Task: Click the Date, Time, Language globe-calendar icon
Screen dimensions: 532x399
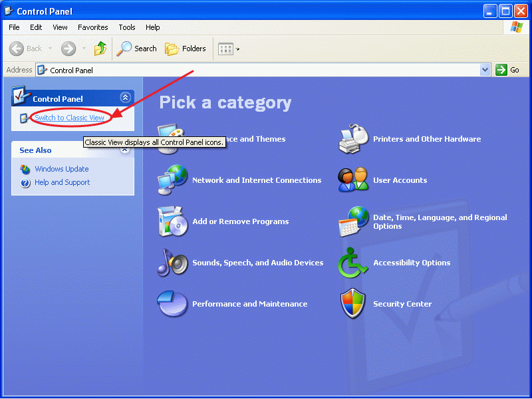Action: tap(354, 221)
